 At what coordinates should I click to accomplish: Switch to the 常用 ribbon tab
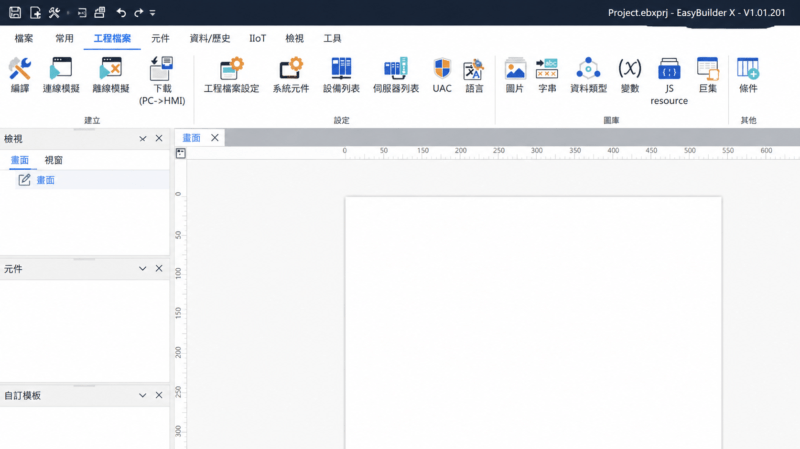click(64, 38)
